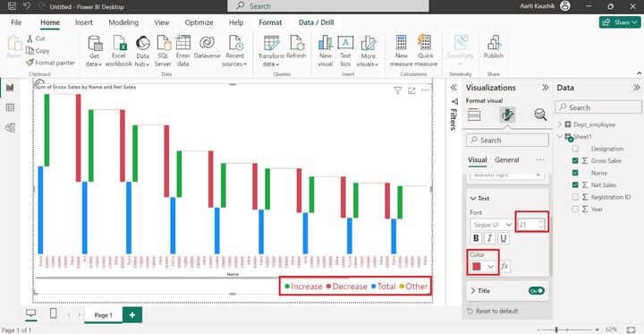
Task: Uncheck the Gross Sales field
Action: (x=575, y=160)
